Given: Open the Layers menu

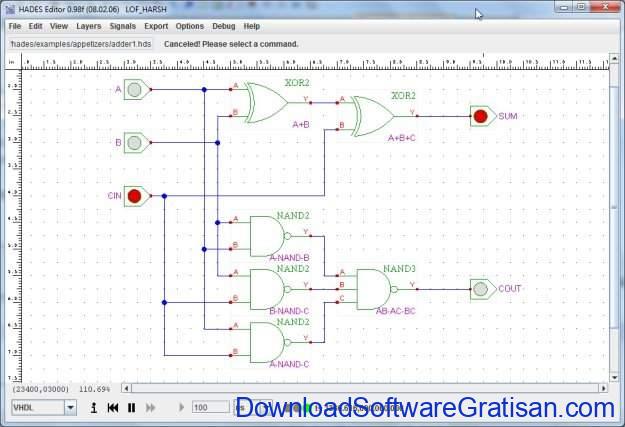Looking at the screenshot, I should 88,26.
